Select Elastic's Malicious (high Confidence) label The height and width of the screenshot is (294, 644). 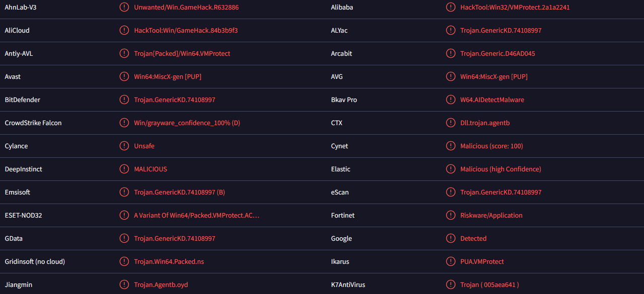501,169
